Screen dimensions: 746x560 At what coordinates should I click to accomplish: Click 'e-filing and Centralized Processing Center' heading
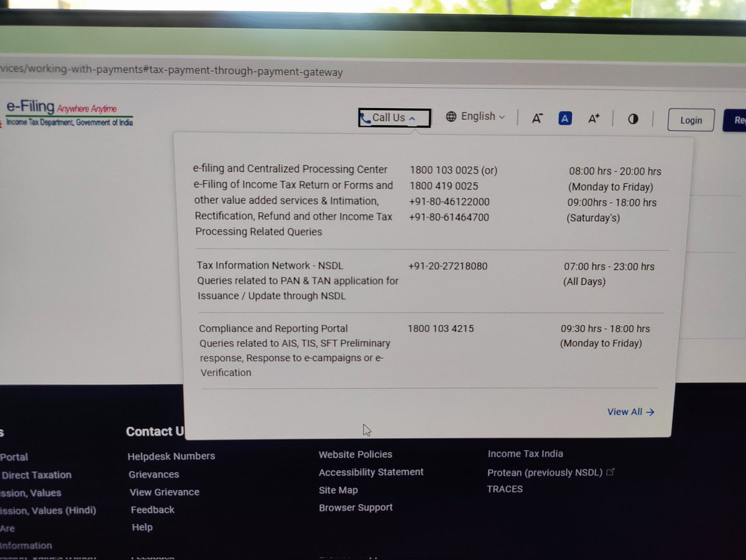(x=290, y=169)
